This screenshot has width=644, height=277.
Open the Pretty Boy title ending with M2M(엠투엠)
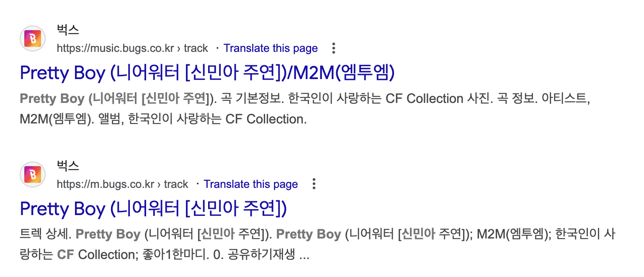click(x=207, y=73)
